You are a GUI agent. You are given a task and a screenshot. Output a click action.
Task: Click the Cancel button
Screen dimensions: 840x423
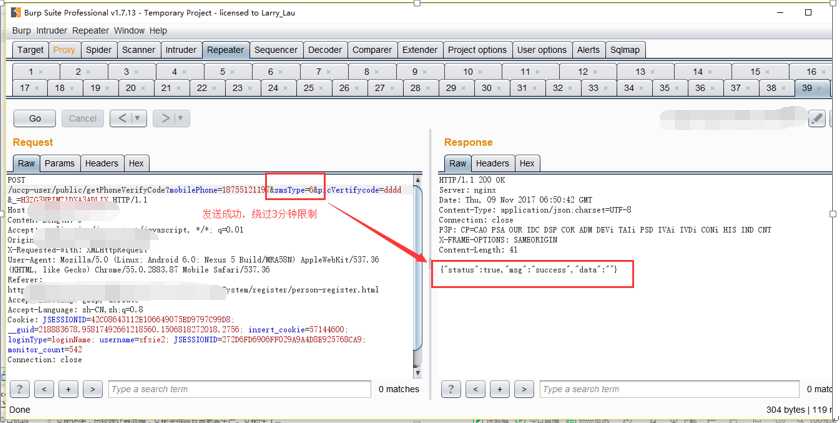[x=82, y=118]
